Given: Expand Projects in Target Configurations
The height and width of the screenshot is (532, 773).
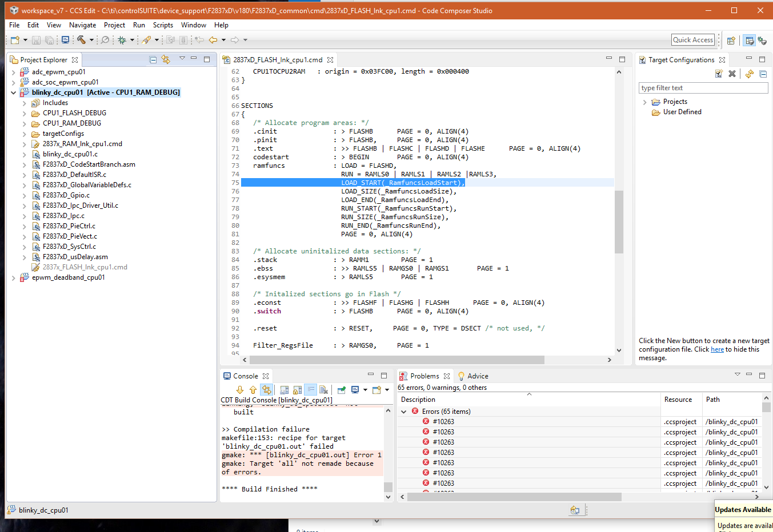Looking at the screenshot, I should 644,102.
